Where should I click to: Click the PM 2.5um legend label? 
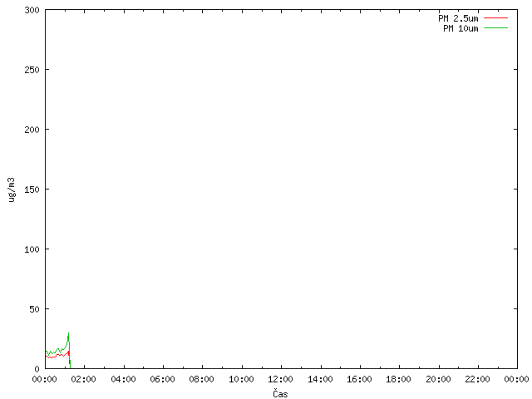pos(458,18)
